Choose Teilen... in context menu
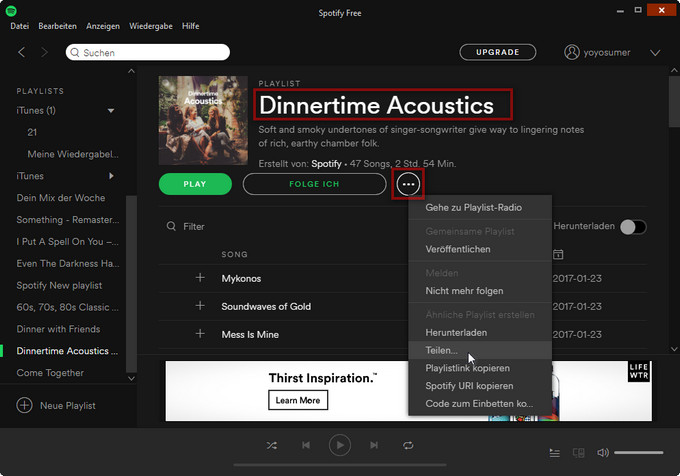 point(480,350)
